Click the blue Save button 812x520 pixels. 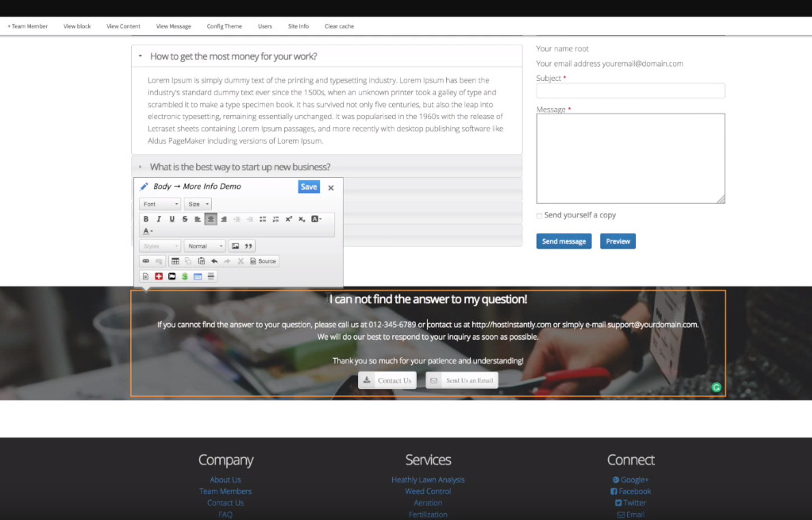pos(309,187)
